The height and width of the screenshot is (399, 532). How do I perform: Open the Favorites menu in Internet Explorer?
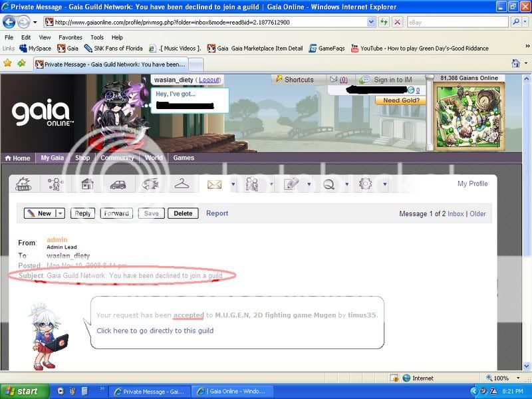pos(70,37)
